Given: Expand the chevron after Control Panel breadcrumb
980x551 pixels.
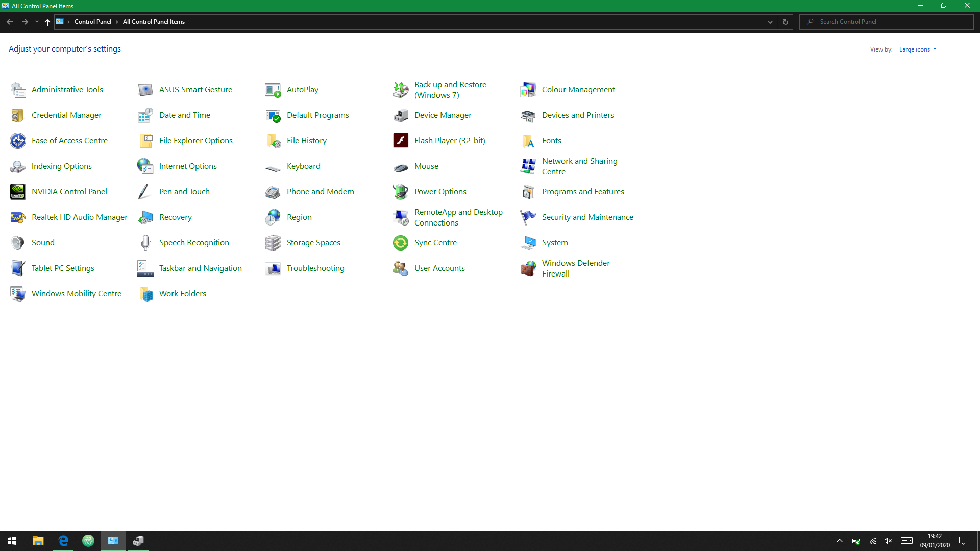Looking at the screenshot, I should tap(117, 22).
